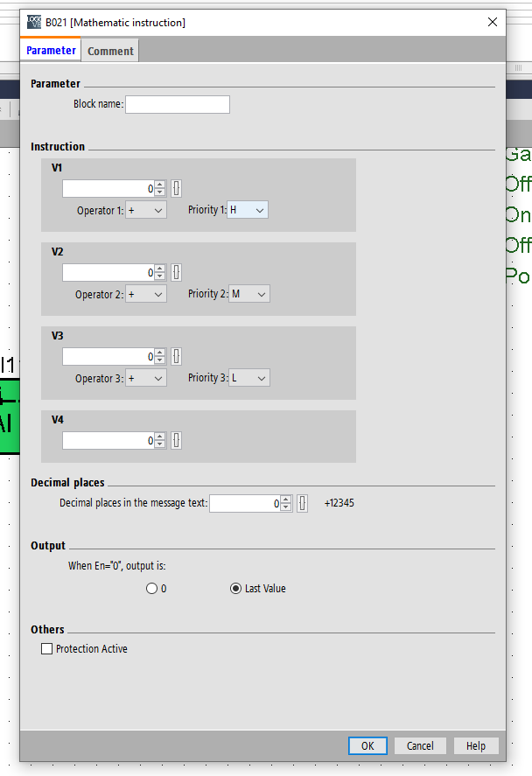Click the reference parameter icon beside V3
Viewport: 532px width, 776px height.
pyautogui.click(x=176, y=356)
